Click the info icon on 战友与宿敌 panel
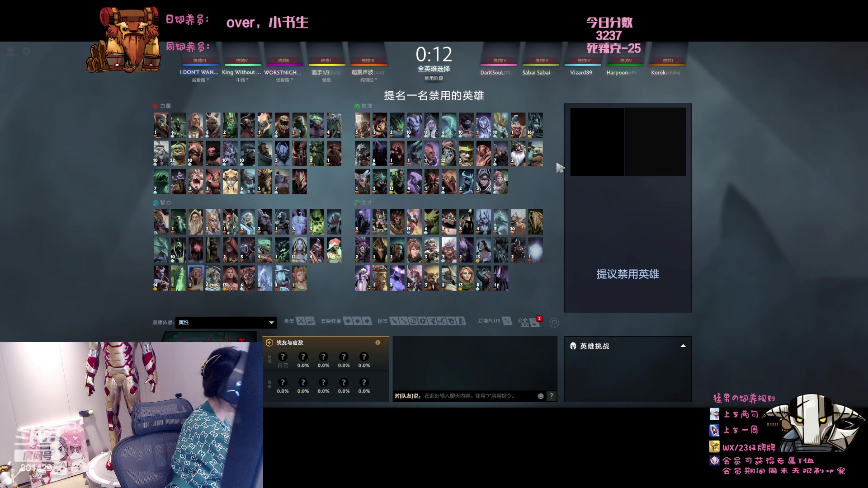The height and width of the screenshot is (488, 868). pyautogui.click(x=377, y=343)
